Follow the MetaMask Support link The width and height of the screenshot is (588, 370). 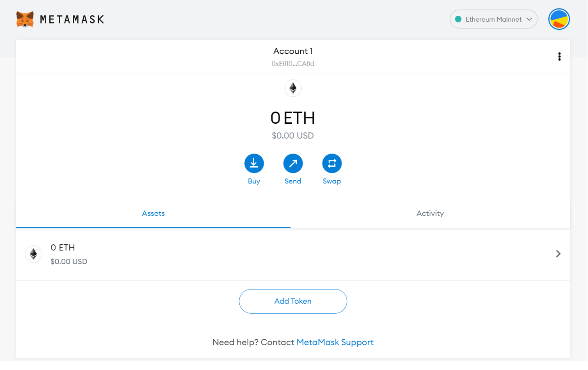[335, 342]
